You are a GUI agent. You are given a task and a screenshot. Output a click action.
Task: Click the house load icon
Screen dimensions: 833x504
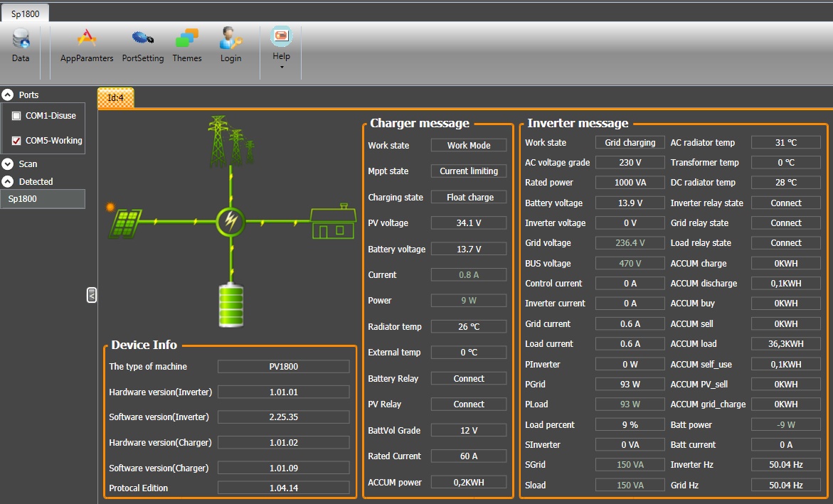click(334, 222)
